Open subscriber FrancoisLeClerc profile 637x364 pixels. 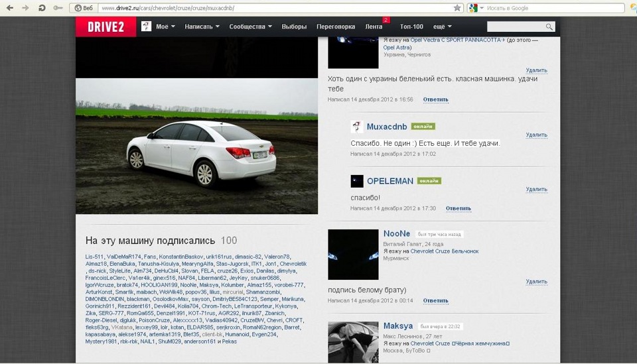106,278
